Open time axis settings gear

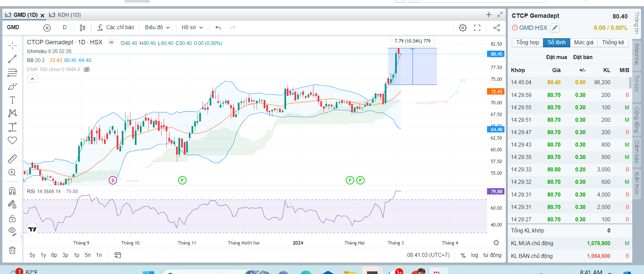coord(496,242)
